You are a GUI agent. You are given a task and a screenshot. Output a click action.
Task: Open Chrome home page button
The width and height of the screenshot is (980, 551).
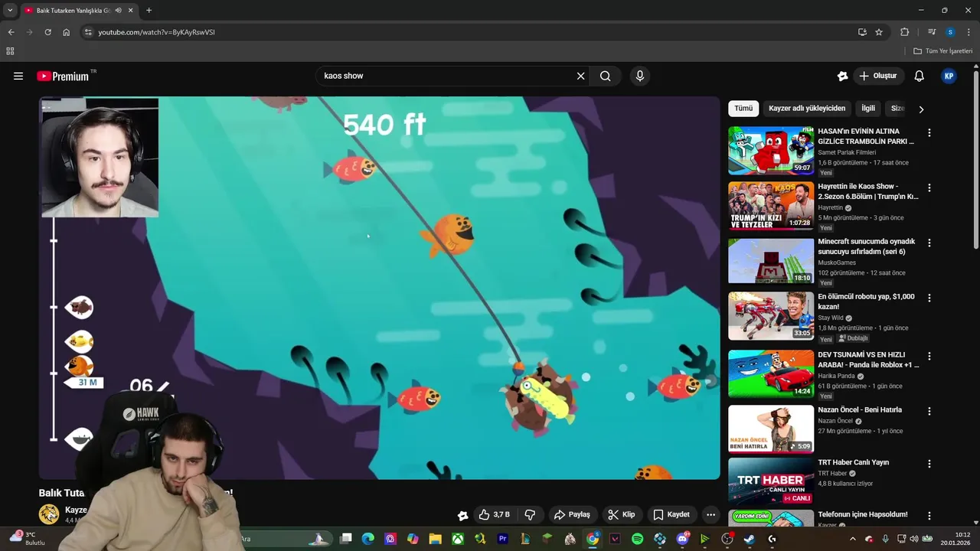[66, 32]
